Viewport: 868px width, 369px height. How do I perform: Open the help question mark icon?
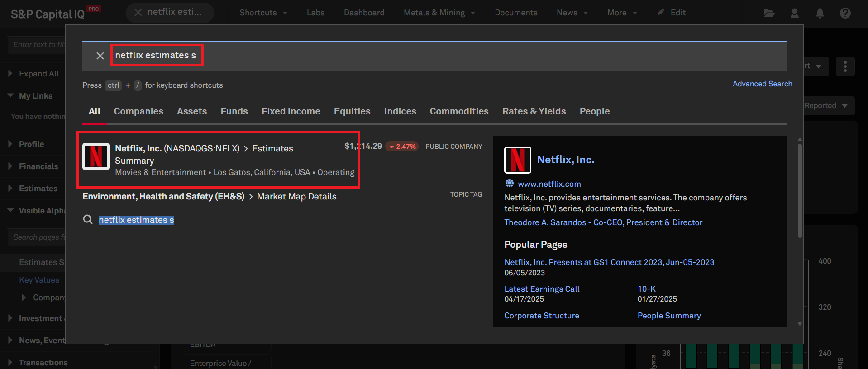point(845,13)
